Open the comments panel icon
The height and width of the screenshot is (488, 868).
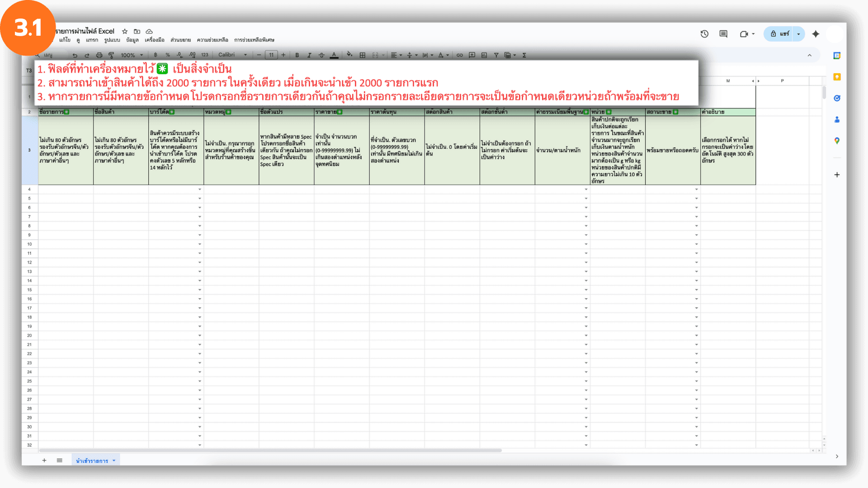723,34
